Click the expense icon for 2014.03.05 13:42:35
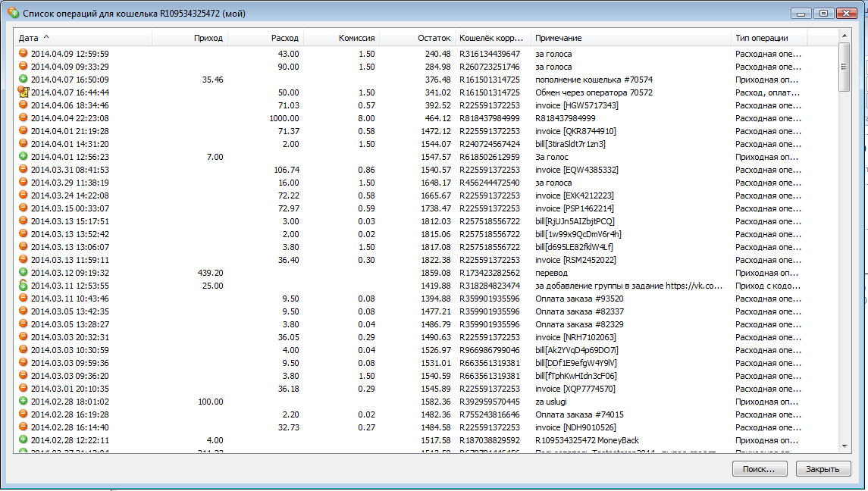This screenshot has height=491, width=868. click(23, 311)
